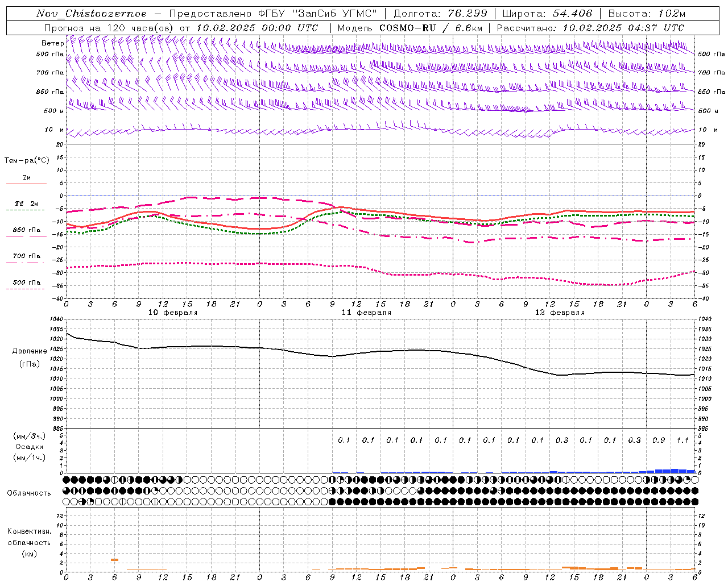Screen dimensions: 728x582
Task: Click the Давление pressure panel label
Action: click(x=30, y=351)
